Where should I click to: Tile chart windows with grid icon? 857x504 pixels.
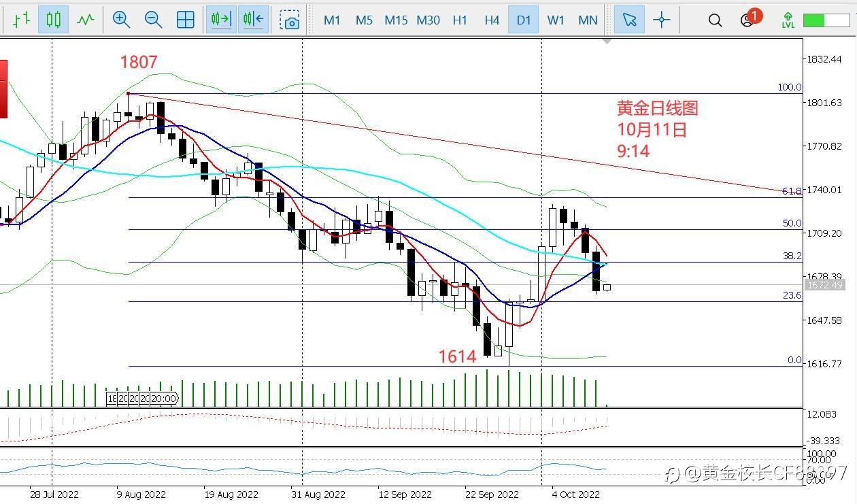point(185,20)
